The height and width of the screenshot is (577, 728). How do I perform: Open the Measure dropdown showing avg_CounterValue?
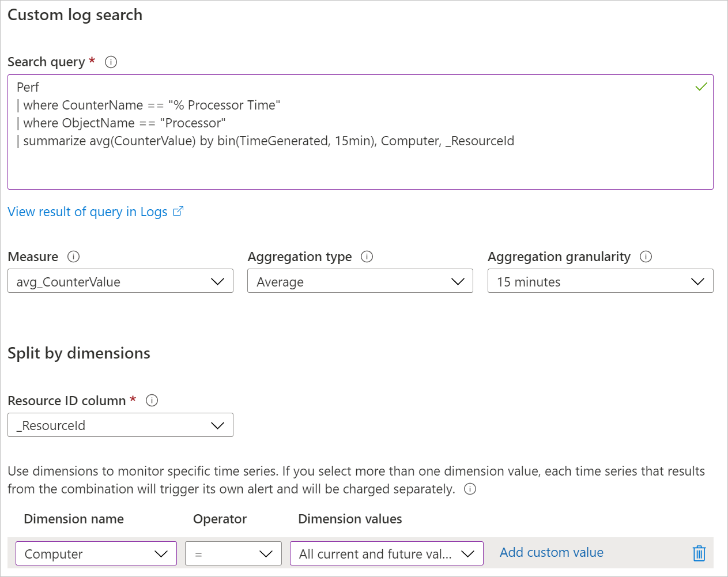pyautogui.click(x=120, y=281)
